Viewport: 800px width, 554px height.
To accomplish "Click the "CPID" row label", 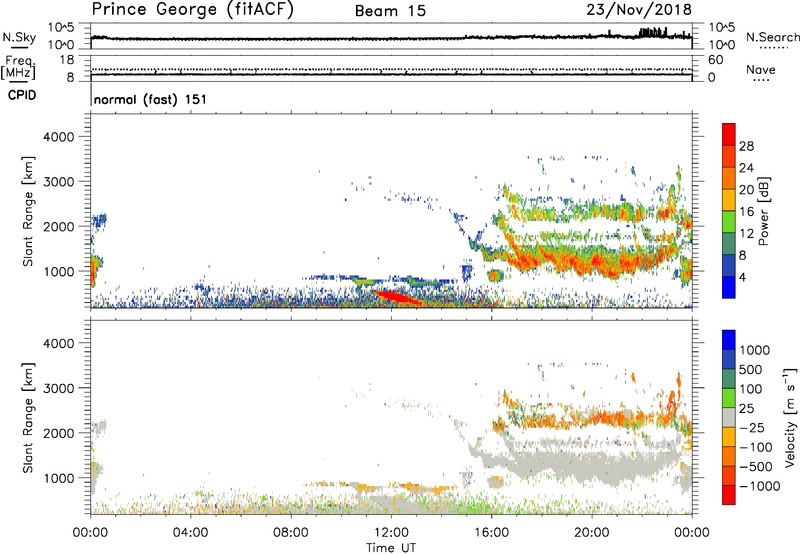I will point(22,95).
